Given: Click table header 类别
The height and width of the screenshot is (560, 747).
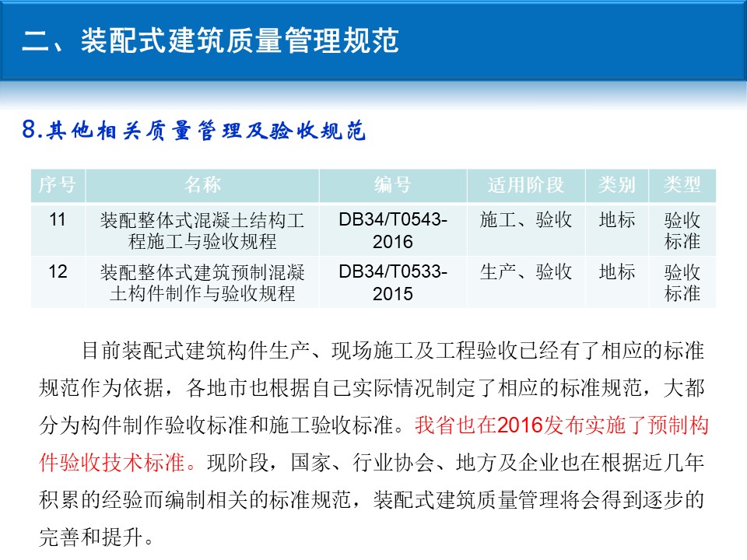Looking at the screenshot, I should [617, 185].
